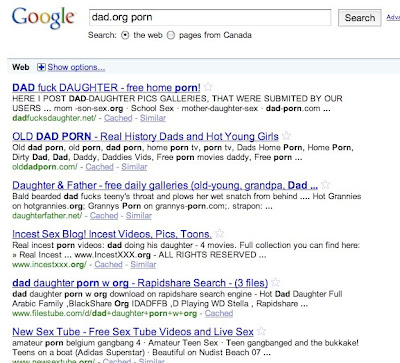Open Cached link of the top result
400x363 pixels.
pos(118,118)
